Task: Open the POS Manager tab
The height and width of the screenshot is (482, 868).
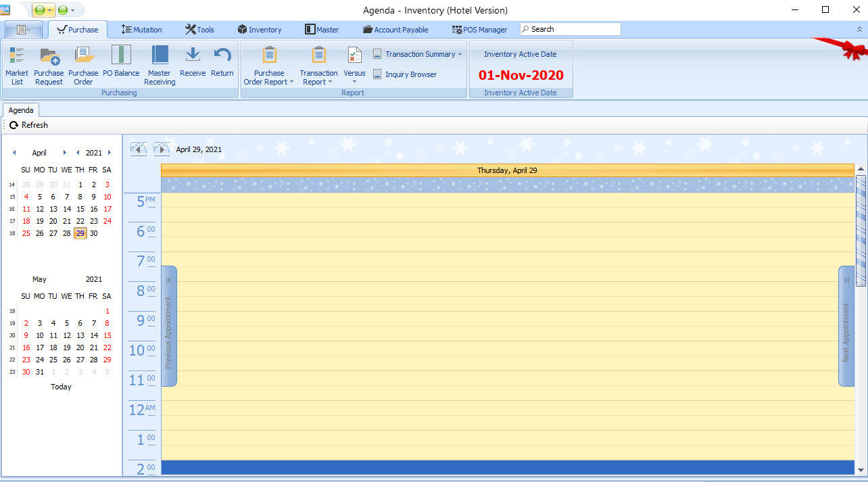Action: [479, 30]
